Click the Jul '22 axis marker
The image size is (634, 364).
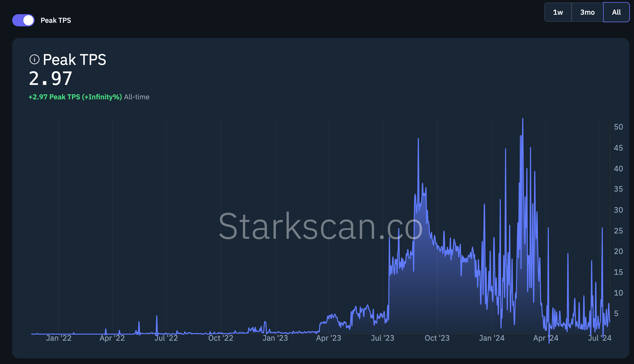pyautogui.click(x=166, y=338)
